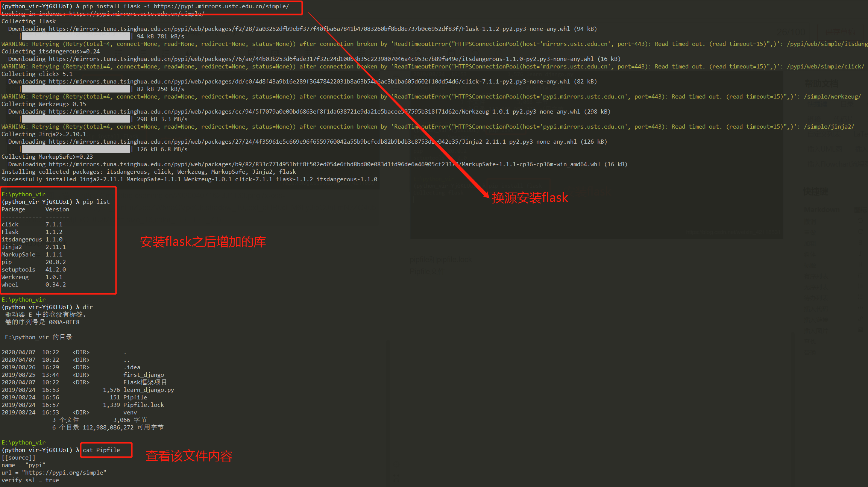The width and height of the screenshot is (868, 487).
Task: Click the red '换源安装flask' annotation text
Action: pos(530,197)
